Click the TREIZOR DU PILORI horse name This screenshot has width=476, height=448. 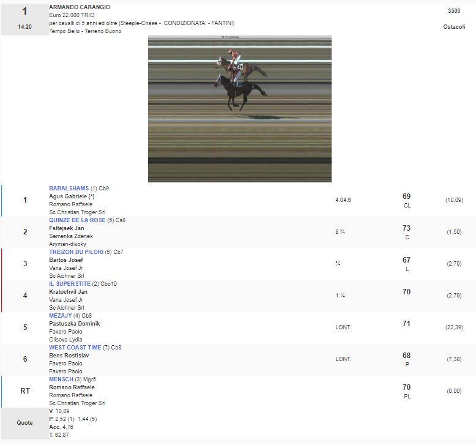[76, 252]
